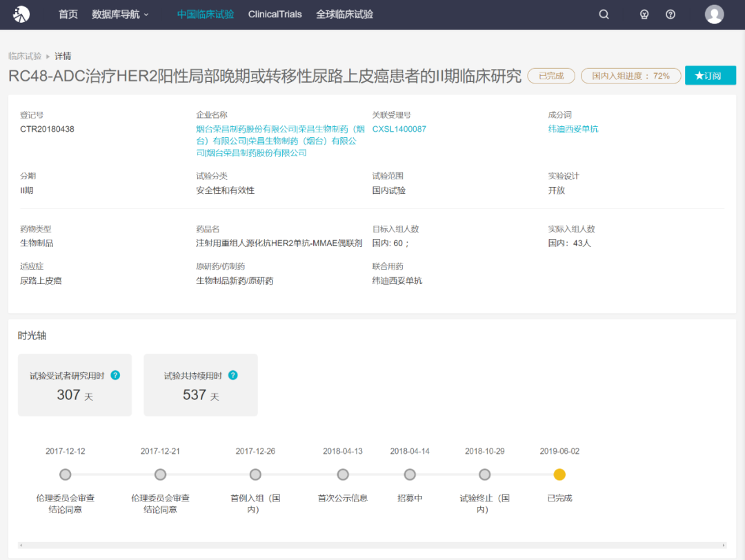Click the 详情 breadcrumb text
The width and height of the screenshot is (745, 560).
click(x=63, y=56)
